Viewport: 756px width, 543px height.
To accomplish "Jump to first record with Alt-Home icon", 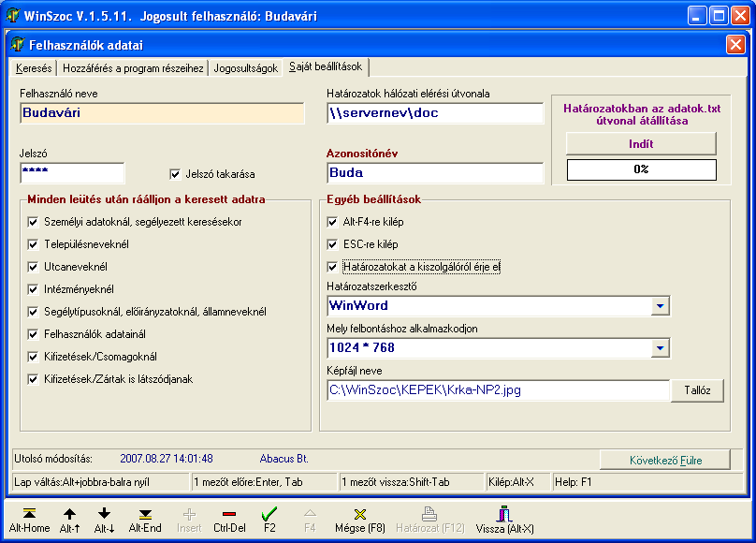I will pyautogui.click(x=29, y=514).
